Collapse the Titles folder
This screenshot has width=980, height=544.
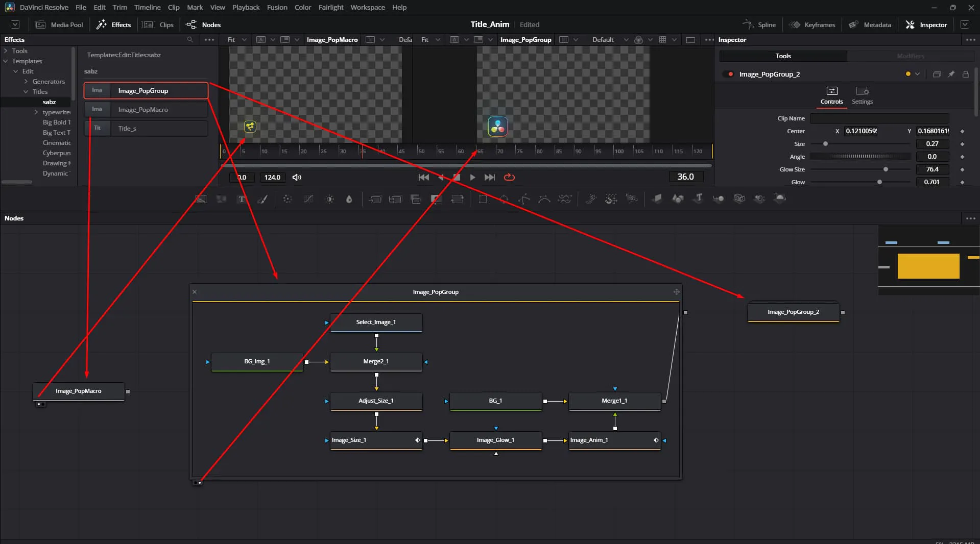(x=26, y=91)
